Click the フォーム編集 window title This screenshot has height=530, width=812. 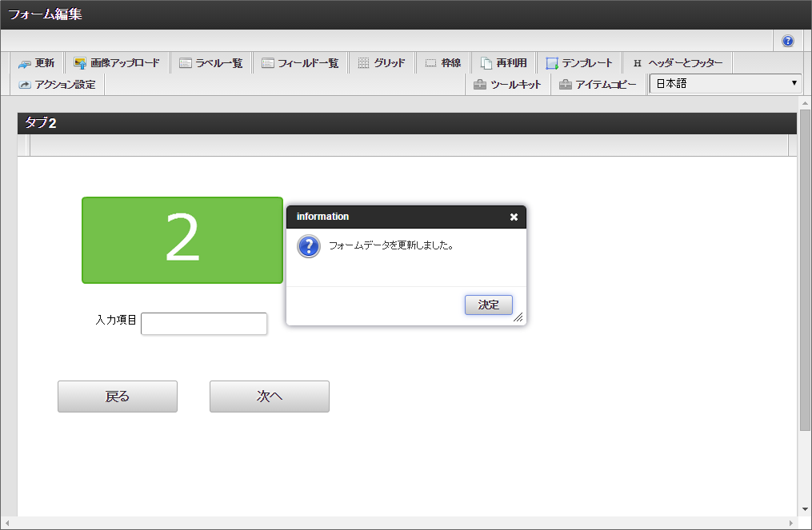(45, 14)
